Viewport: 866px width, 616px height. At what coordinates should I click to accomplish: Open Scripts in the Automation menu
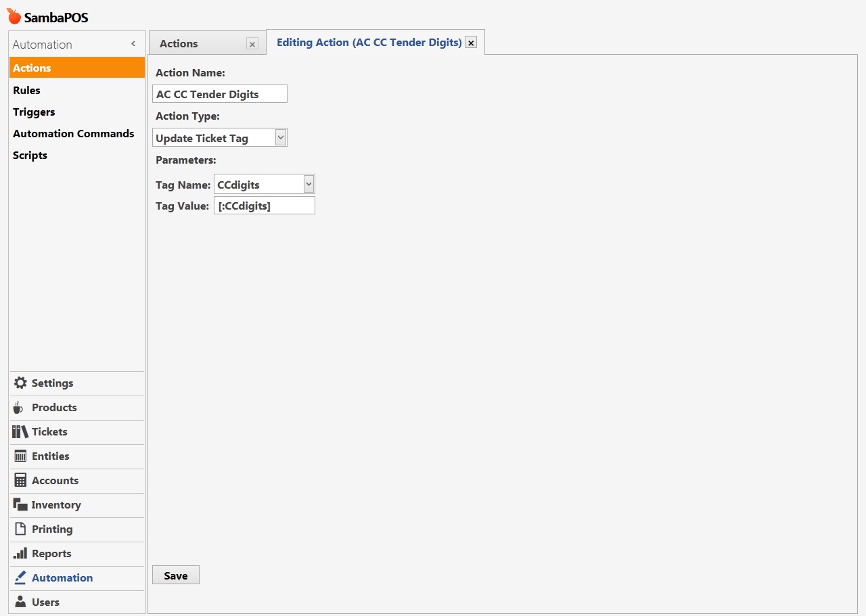pos(77,155)
